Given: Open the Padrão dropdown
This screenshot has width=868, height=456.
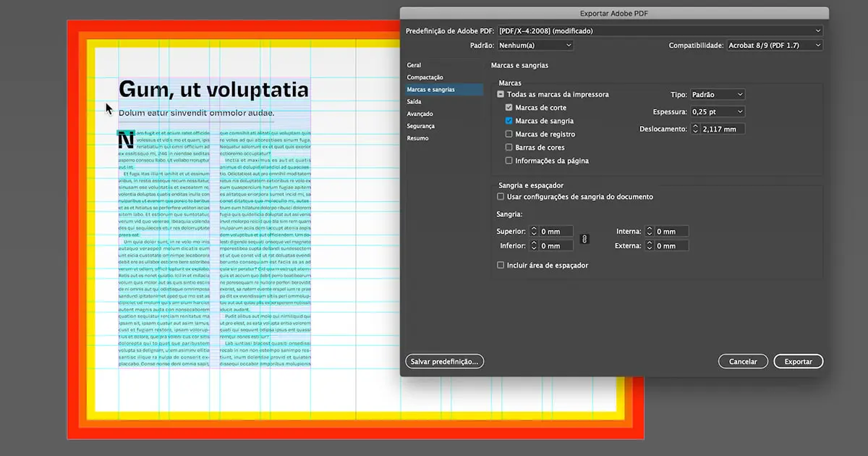Looking at the screenshot, I should (535, 45).
